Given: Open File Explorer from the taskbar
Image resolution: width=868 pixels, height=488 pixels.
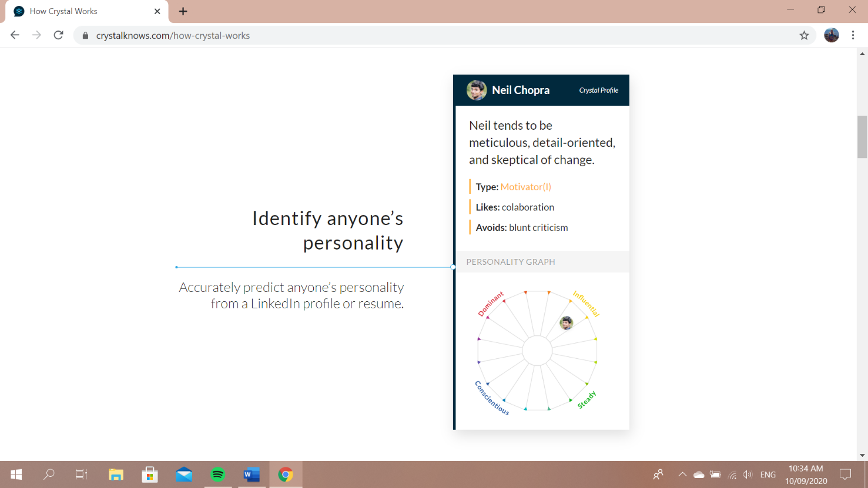Looking at the screenshot, I should tap(116, 474).
